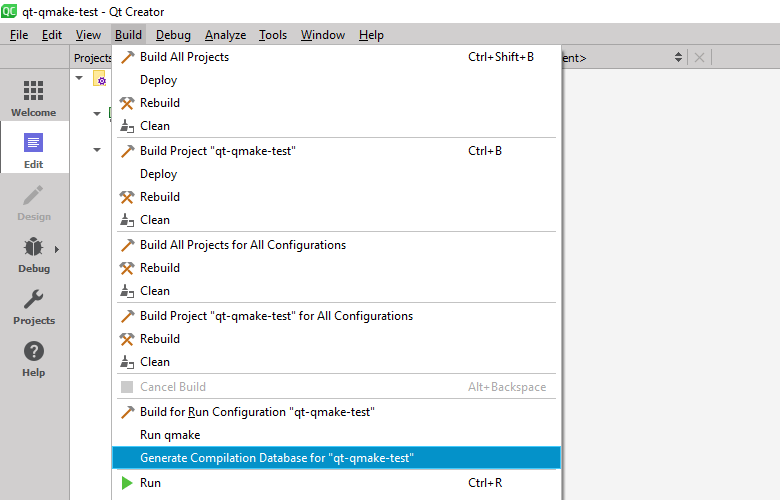Click the green Run arrow entry
This screenshot has width=780, height=500.
click(150, 483)
